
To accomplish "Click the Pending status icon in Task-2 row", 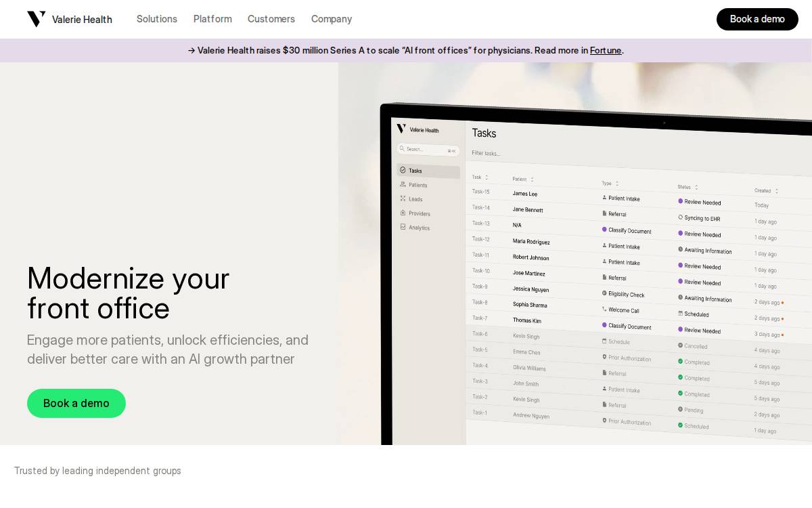I will (681, 409).
